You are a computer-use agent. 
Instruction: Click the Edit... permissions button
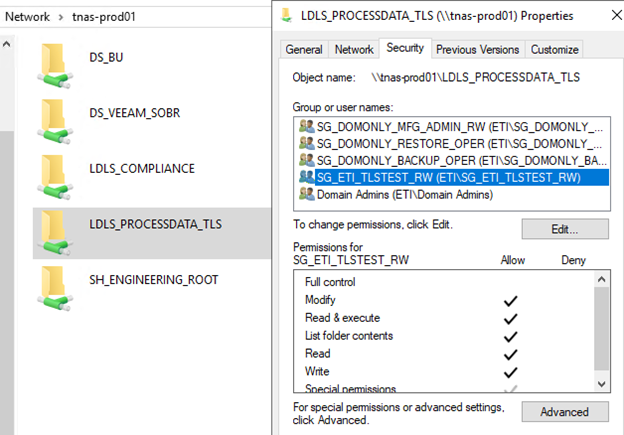click(564, 230)
